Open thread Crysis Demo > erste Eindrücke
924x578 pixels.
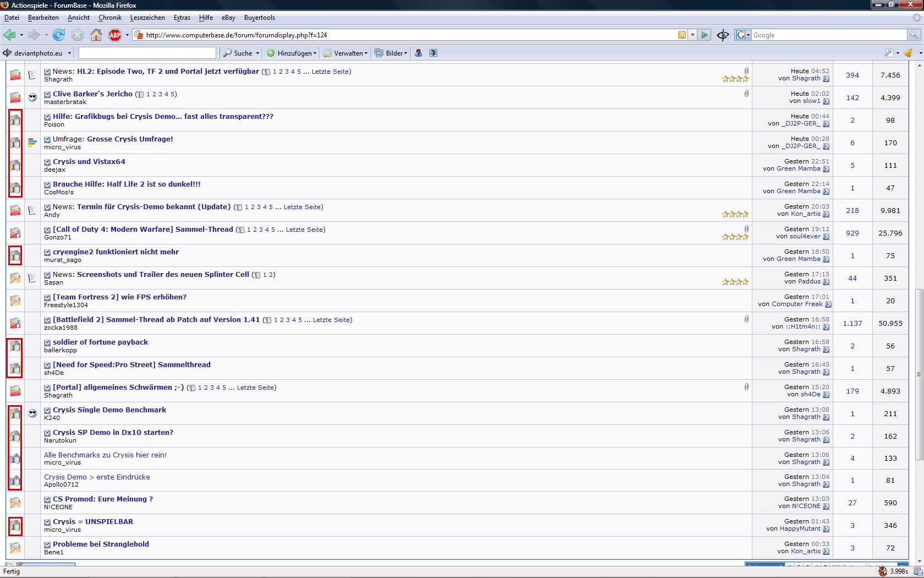click(x=97, y=477)
